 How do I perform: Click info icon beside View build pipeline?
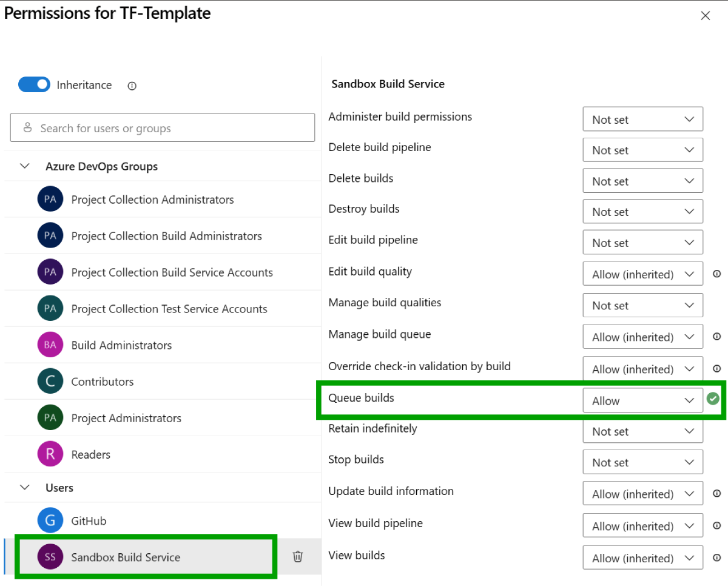(716, 525)
